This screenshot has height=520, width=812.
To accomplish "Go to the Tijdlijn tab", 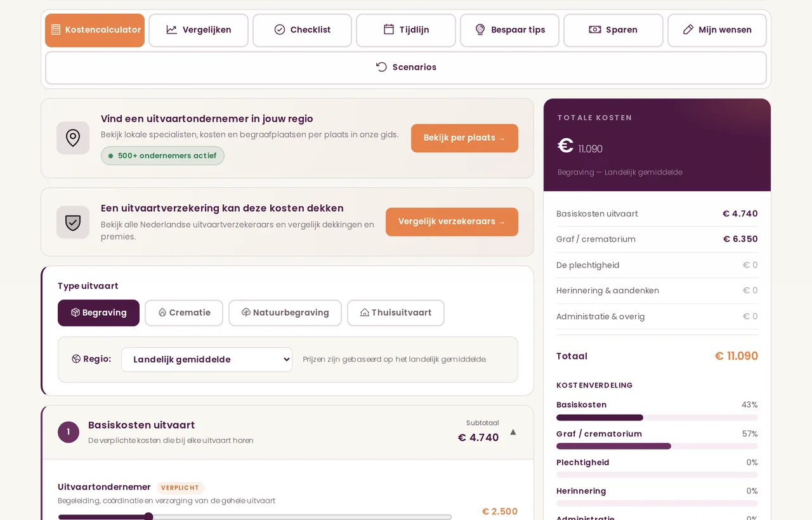I will (x=406, y=30).
